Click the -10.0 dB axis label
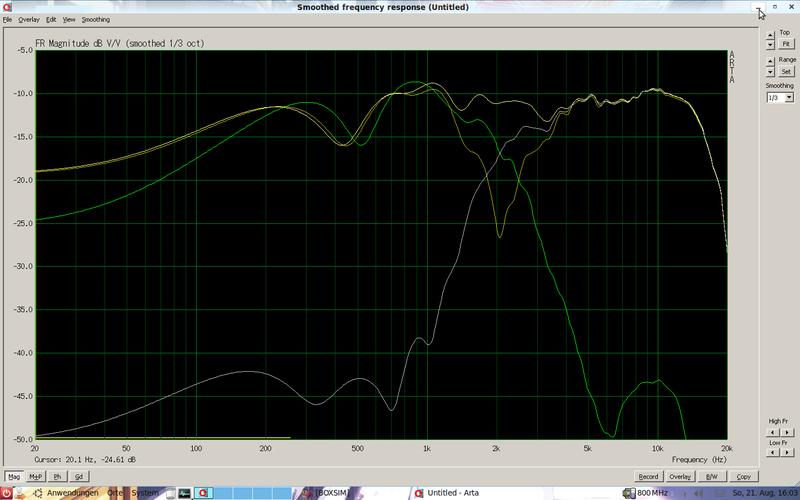Screen dimensions: 800x500 pyautogui.click(x=23, y=94)
